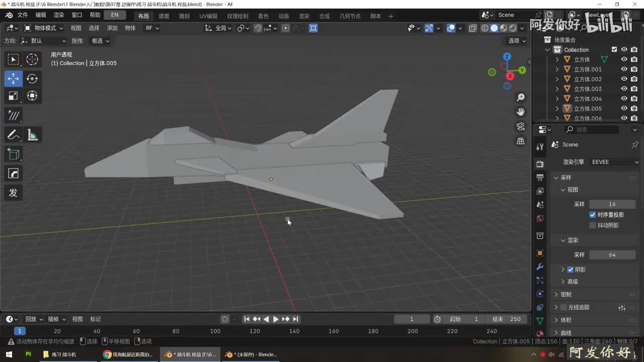Click the 发 custom tool button

[x=14, y=193]
